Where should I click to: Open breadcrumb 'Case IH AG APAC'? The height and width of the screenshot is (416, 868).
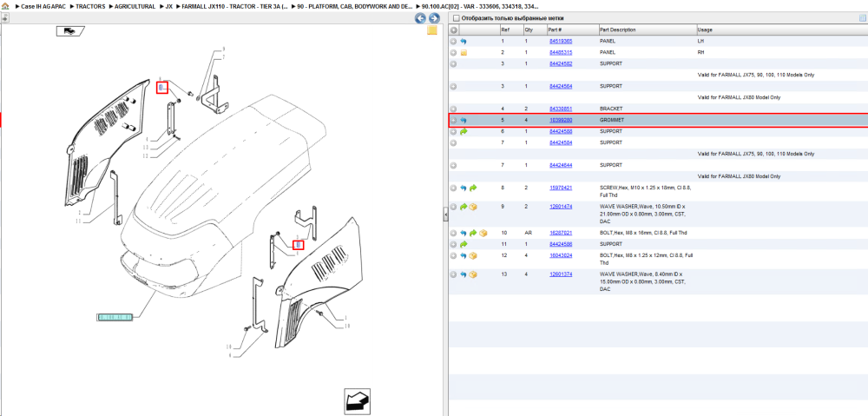click(43, 6)
